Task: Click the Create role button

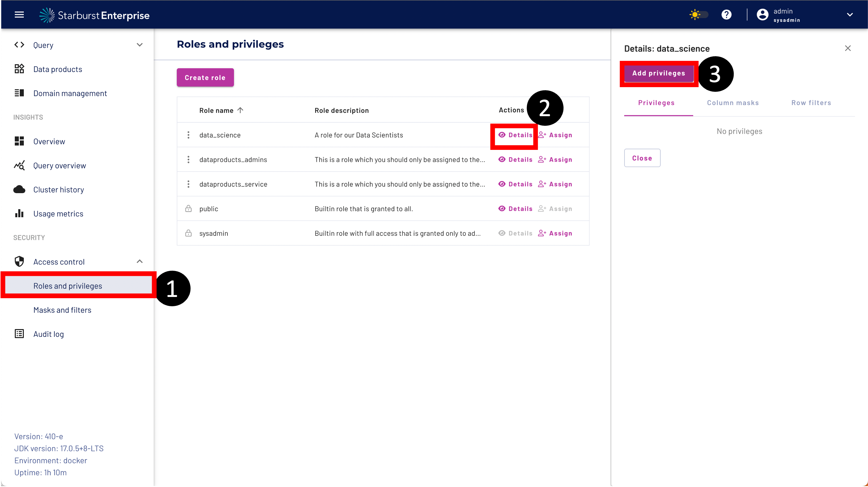Action: [x=205, y=78]
